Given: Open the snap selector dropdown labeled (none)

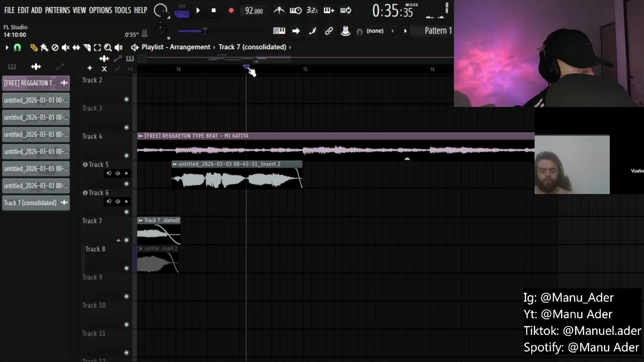Looking at the screenshot, I should [375, 31].
